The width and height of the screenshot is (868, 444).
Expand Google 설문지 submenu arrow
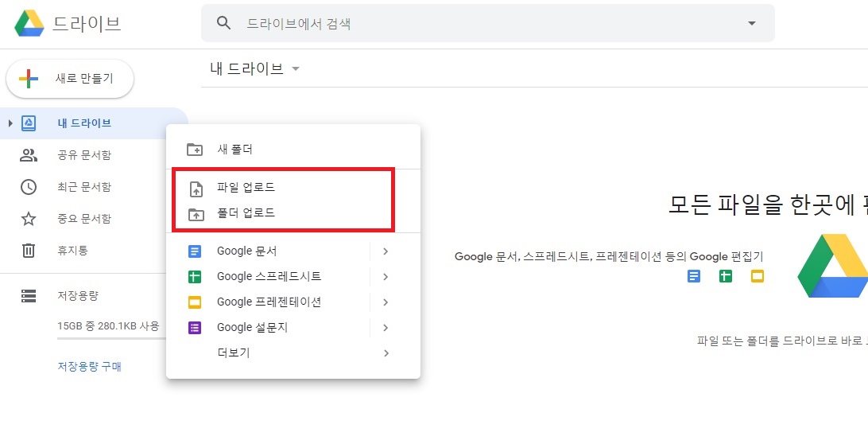(386, 328)
